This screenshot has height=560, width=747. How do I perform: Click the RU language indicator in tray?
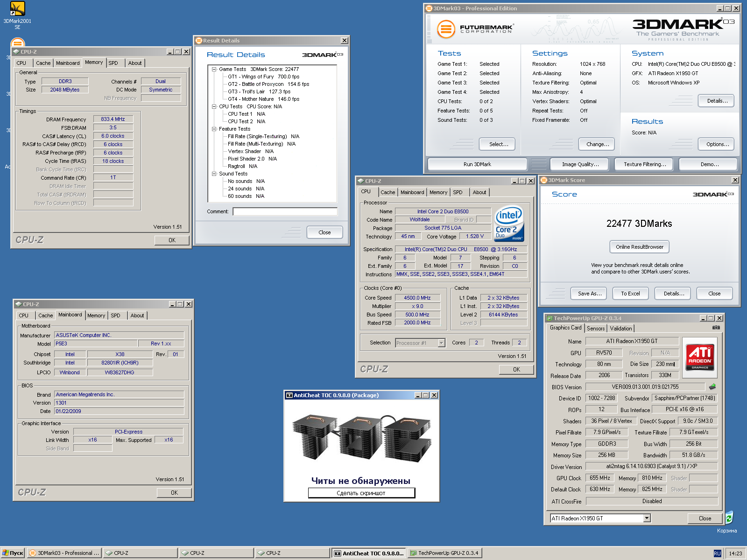click(718, 553)
